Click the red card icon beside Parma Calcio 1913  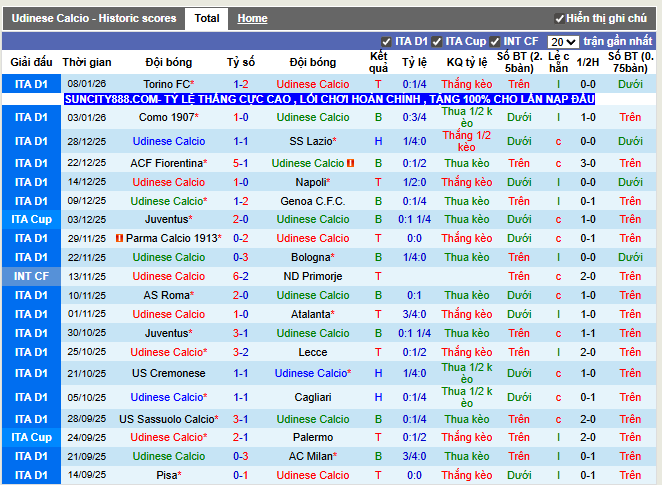tap(119, 238)
